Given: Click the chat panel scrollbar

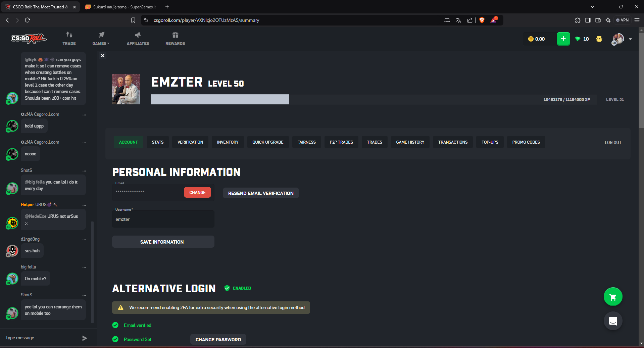Looking at the screenshot, I should [x=92, y=272].
